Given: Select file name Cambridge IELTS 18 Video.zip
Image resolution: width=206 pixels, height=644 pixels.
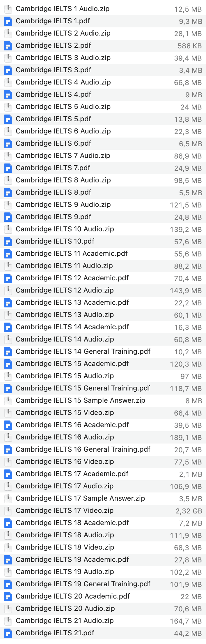Looking at the screenshot, I should pyautogui.click(x=65, y=547).
